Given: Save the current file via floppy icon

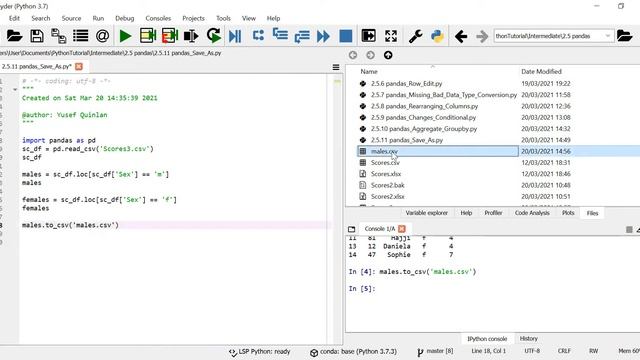Looking at the screenshot, I should 37,36.
